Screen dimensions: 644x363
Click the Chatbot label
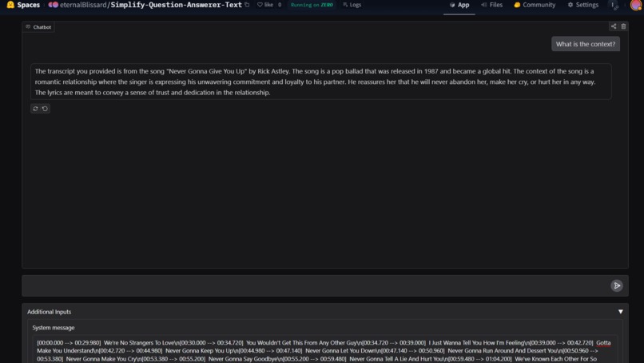click(x=38, y=27)
